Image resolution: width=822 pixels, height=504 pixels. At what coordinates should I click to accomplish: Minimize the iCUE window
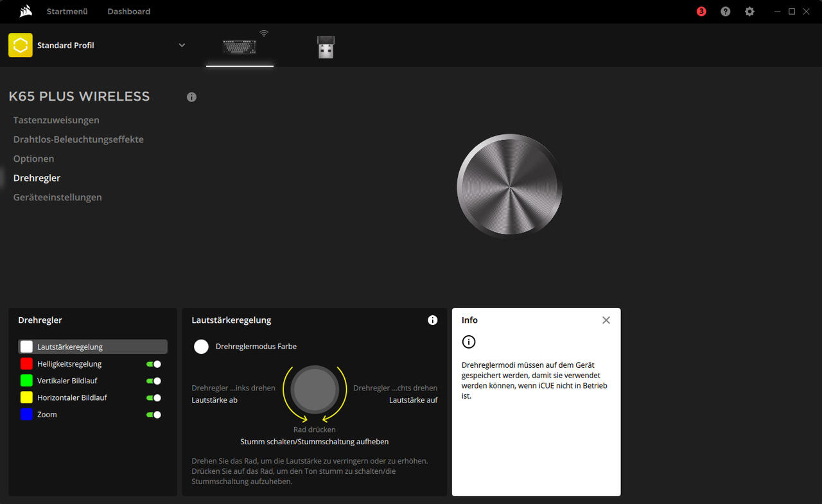pos(778,12)
